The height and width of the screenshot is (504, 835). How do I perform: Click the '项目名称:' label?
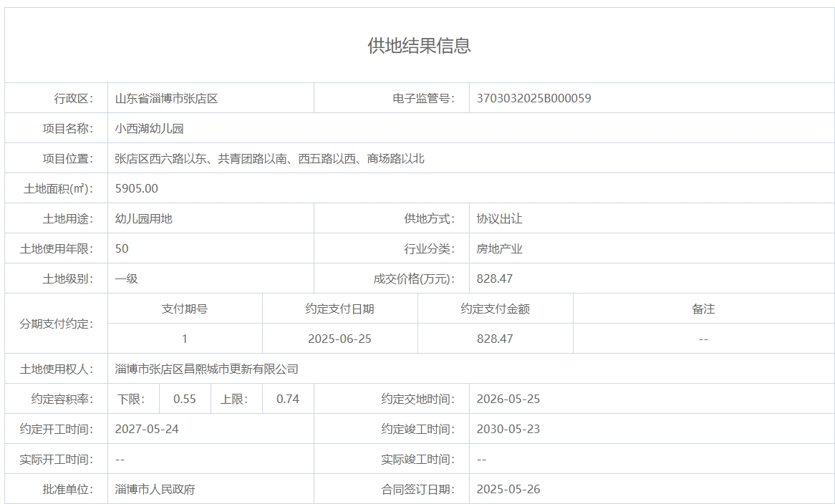click(67, 128)
